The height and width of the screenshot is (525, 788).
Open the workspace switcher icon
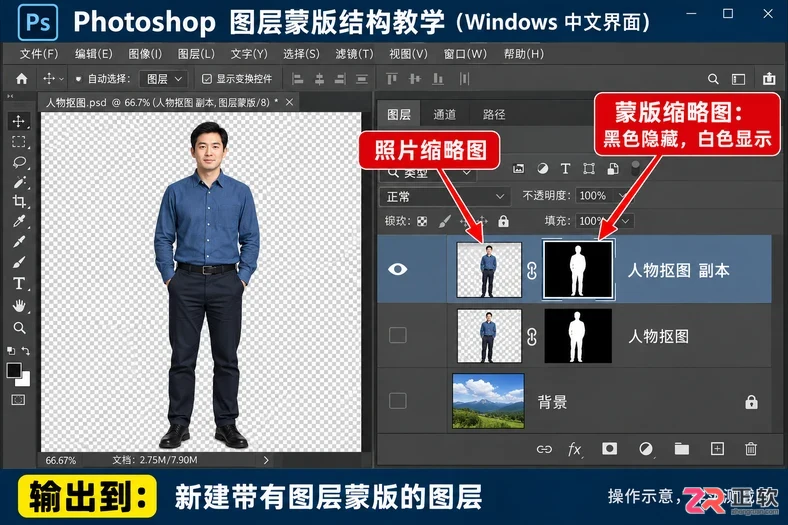tap(738, 79)
